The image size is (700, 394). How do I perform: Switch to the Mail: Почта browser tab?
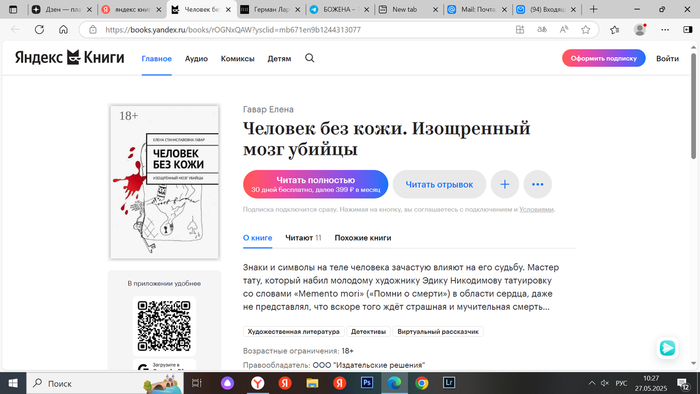pyautogui.click(x=477, y=9)
